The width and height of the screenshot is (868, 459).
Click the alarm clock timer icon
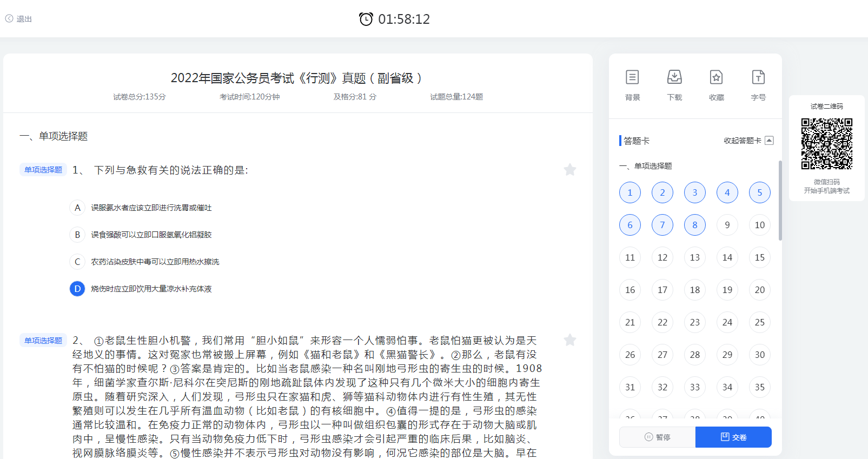click(x=366, y=19)
